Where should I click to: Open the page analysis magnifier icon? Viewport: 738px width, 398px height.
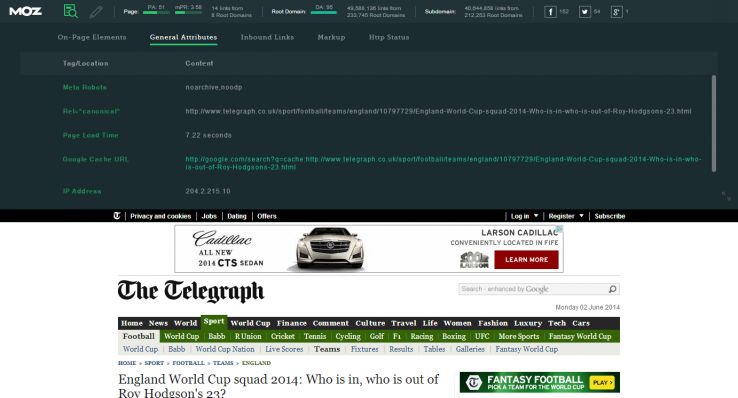tap(71, 11)
